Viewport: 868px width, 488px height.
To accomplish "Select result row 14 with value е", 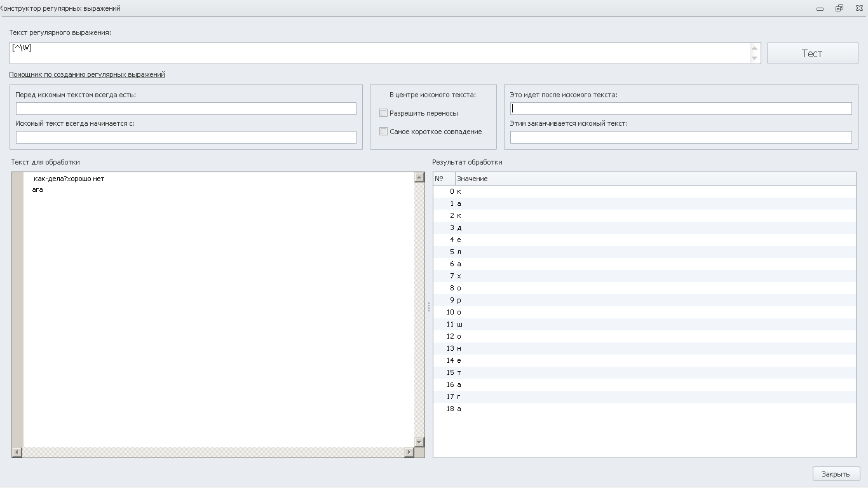I will (x=644, y=360).
